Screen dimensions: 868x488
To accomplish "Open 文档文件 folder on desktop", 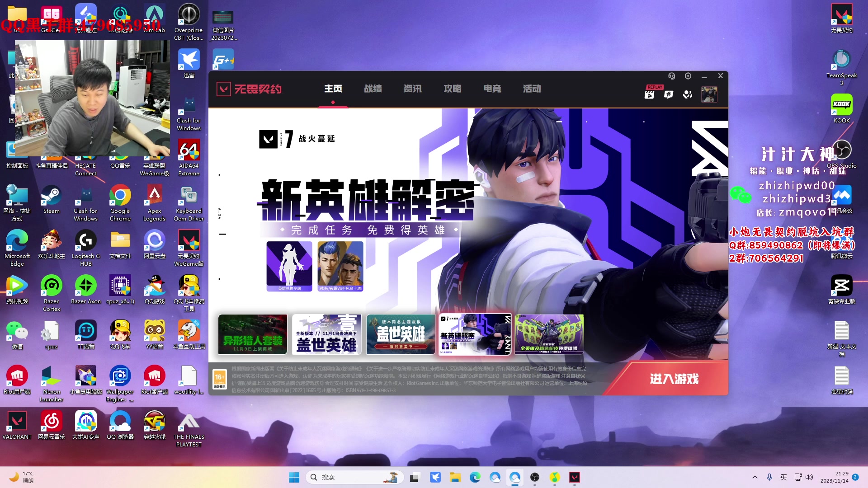I will 120,244.
